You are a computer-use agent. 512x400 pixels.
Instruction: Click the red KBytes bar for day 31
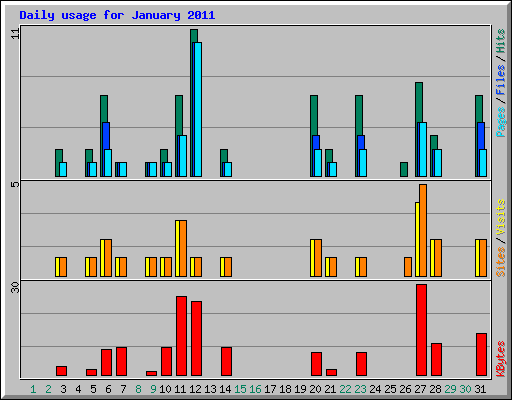point(481,354)
